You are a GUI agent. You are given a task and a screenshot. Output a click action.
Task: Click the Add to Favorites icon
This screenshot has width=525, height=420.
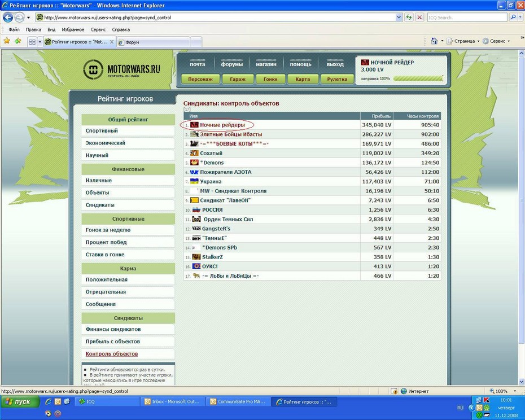(17, 41)
